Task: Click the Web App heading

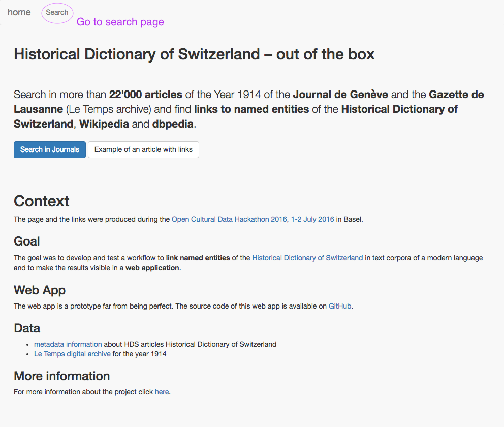Action: coord(40,290)
